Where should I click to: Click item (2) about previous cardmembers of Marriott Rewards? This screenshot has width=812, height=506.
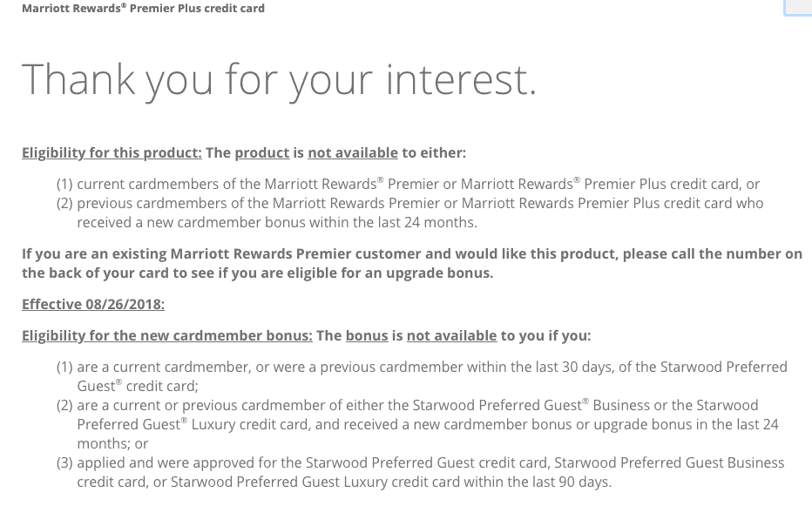point(410,213)
